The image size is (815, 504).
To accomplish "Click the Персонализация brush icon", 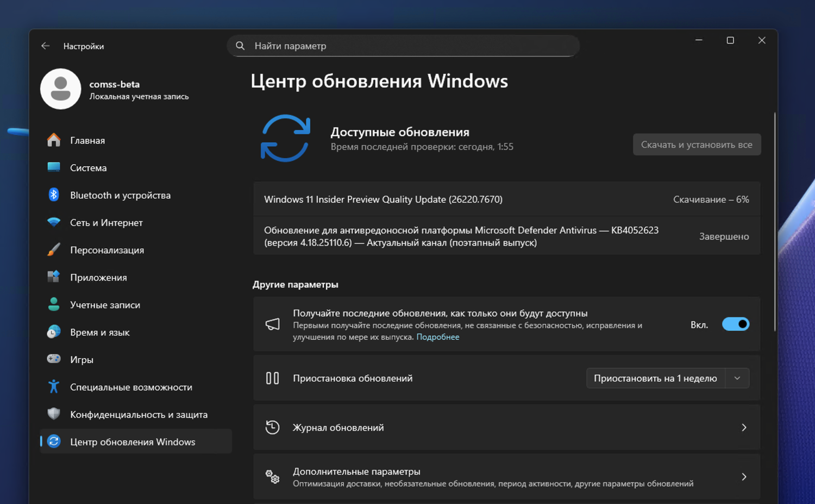I will pos(53,250).
